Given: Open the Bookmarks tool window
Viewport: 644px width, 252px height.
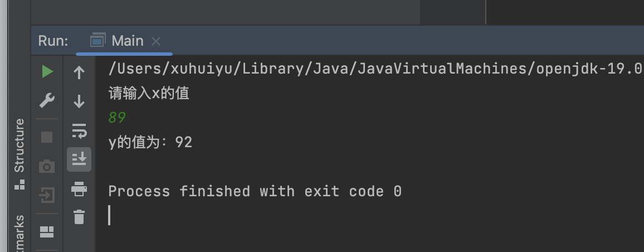Looking at the screenshot, I should coord(19,234).
